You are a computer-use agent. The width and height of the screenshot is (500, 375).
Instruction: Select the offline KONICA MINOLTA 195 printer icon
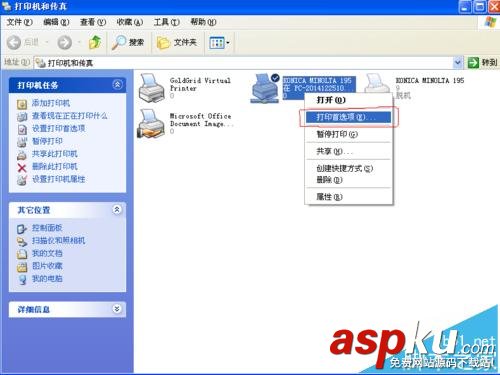378,84
